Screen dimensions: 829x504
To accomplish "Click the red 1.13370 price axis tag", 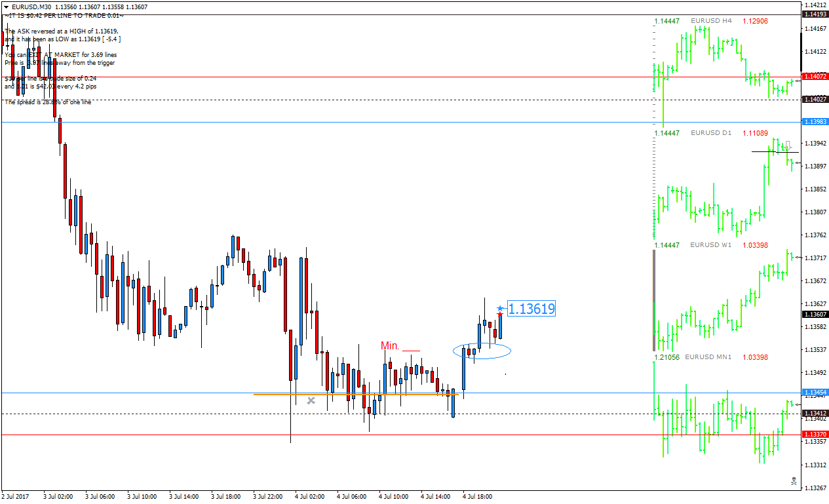I will coord(815,435).
